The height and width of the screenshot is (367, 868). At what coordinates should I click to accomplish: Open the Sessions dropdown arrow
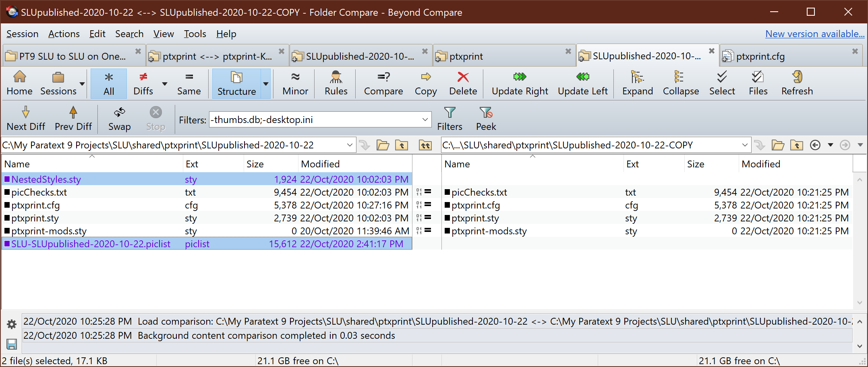82,83
